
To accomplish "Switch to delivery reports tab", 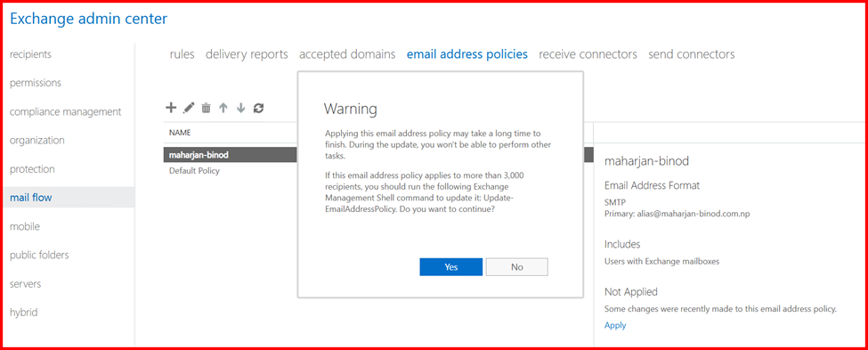I will tap(247, 54).
